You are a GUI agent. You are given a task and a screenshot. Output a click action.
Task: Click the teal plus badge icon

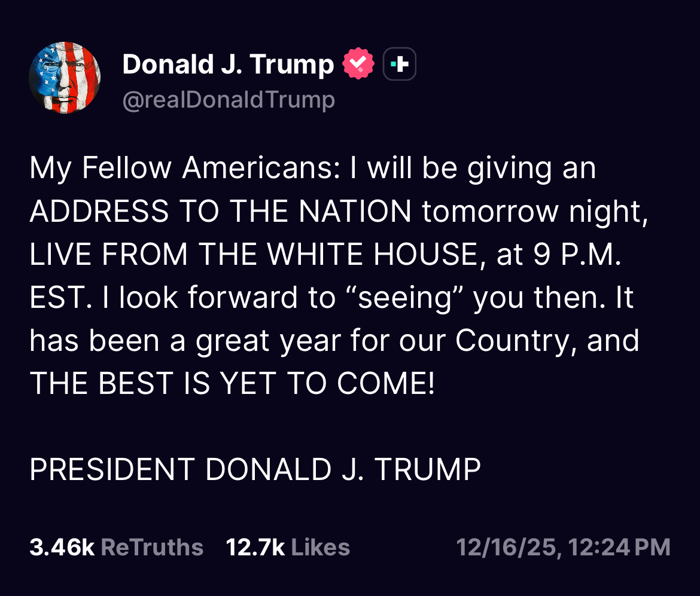pos(399,64)
